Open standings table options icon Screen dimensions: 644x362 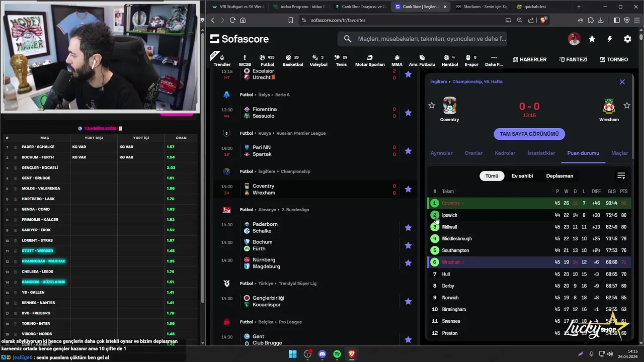coord(621,176)
